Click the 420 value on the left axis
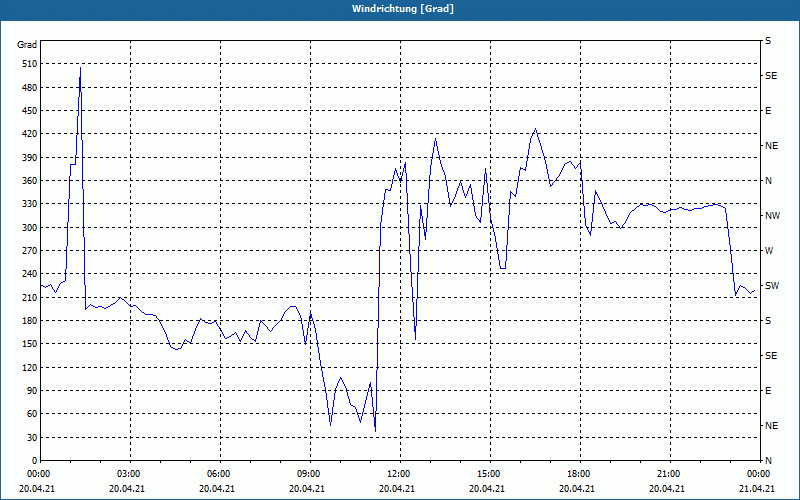Screen dimensions: 800x500 pyautogui.click(x=30, y=134)
